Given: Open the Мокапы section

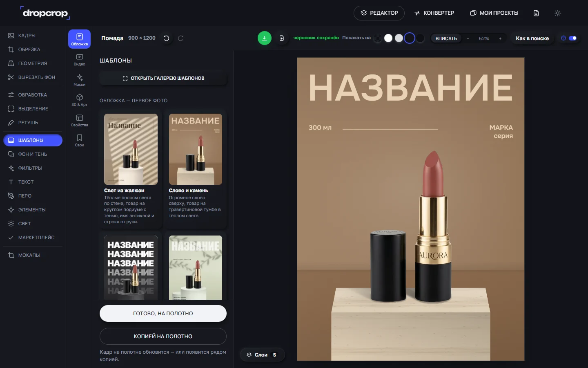Looking at the screenshot, I should (x=33, y=255).
